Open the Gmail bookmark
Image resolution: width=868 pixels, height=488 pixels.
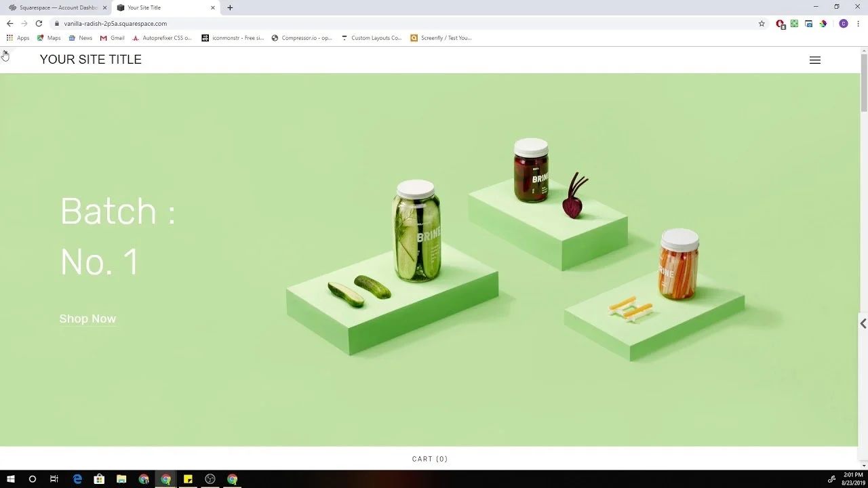[113, 38]
